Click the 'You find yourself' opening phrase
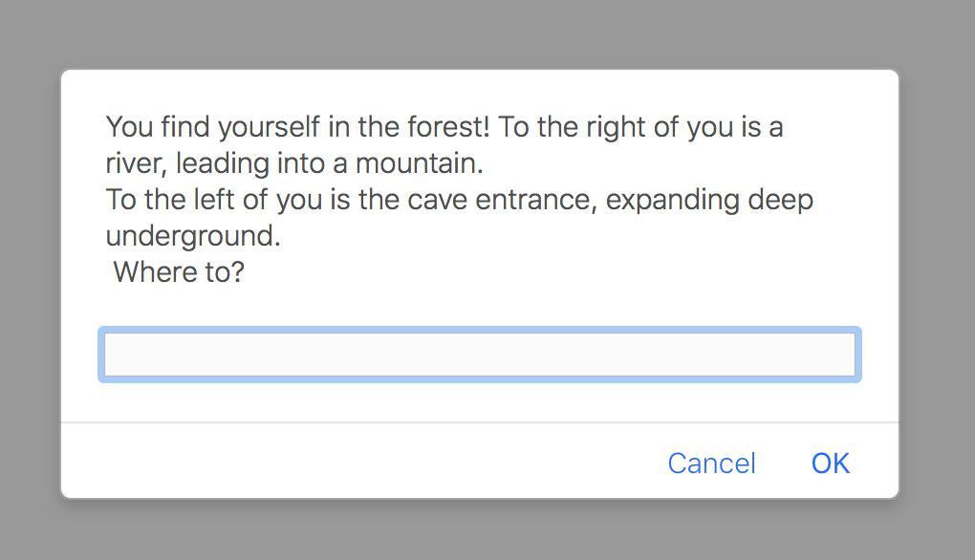 click(x=212, y=127)
